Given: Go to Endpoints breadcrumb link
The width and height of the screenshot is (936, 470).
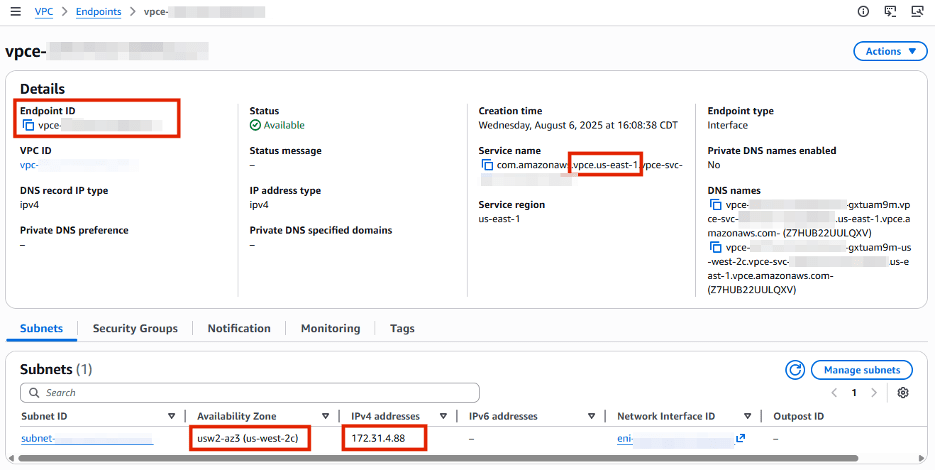Looking at the screenshot, I should tap(98, 12).
